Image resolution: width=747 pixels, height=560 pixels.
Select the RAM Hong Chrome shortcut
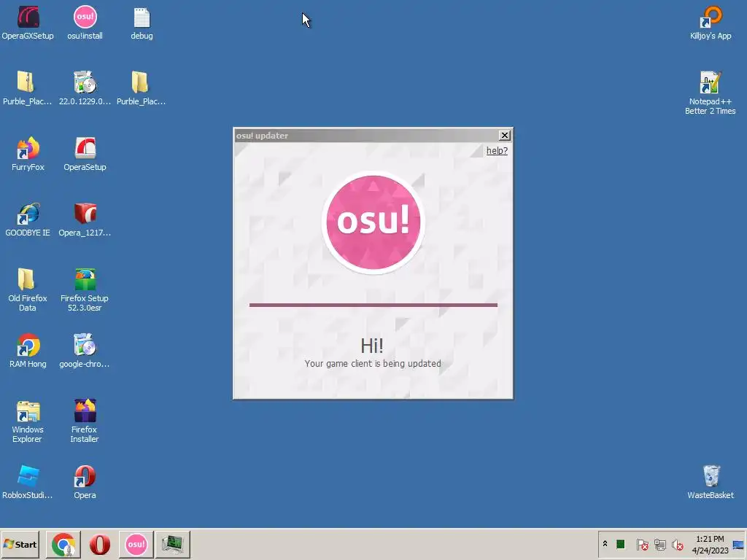[x=28, y=351]
